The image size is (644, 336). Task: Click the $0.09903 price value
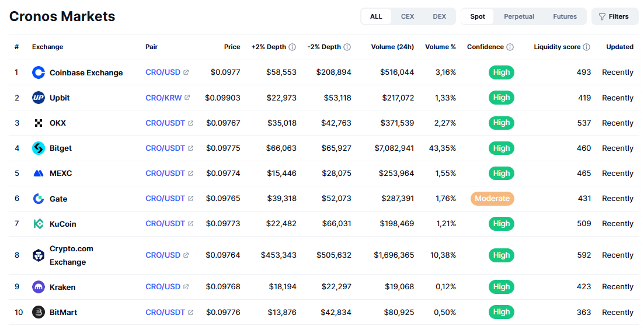coord(222,98)
